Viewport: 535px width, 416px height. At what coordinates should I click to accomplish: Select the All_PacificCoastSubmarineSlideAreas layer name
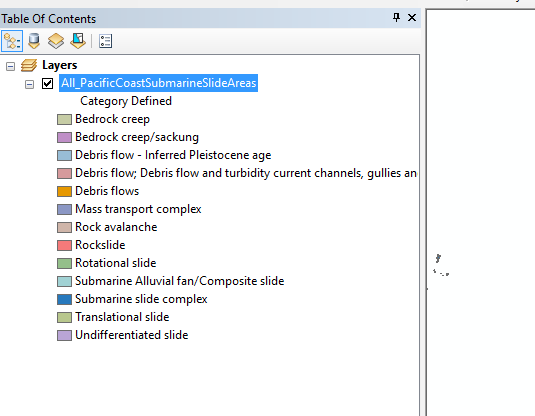click(x=158, y=83)
